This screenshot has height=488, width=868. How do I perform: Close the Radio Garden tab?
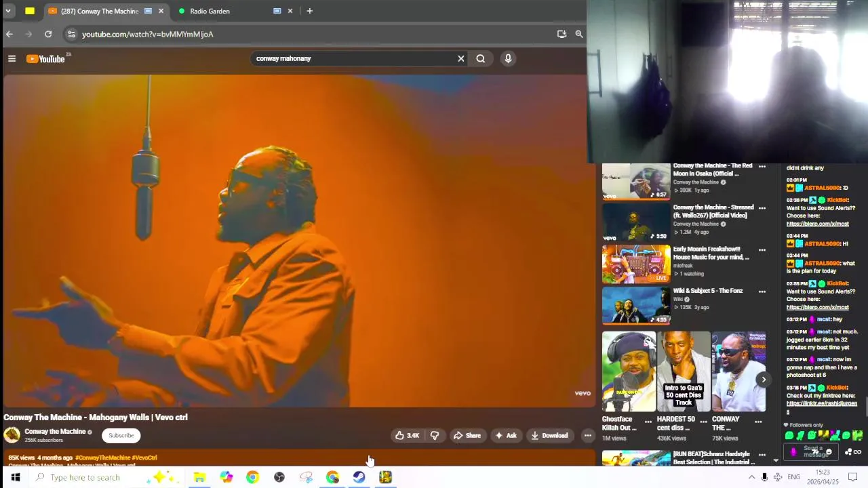(x=290, y=11)
